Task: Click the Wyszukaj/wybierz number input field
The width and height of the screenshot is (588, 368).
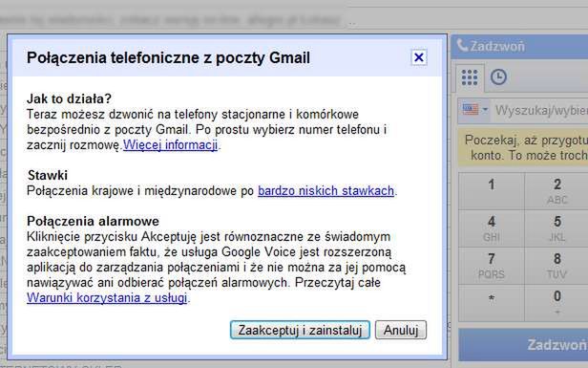Action: pos(539,111)
